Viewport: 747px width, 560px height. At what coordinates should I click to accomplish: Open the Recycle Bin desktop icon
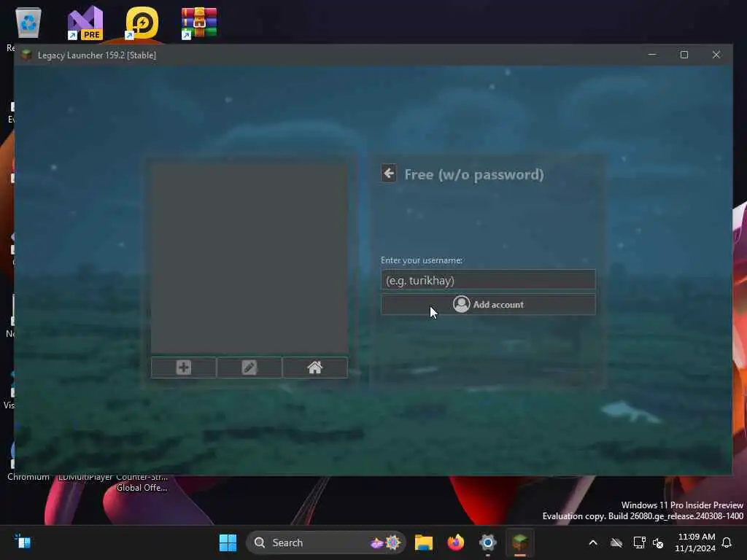tap(28, 23)
